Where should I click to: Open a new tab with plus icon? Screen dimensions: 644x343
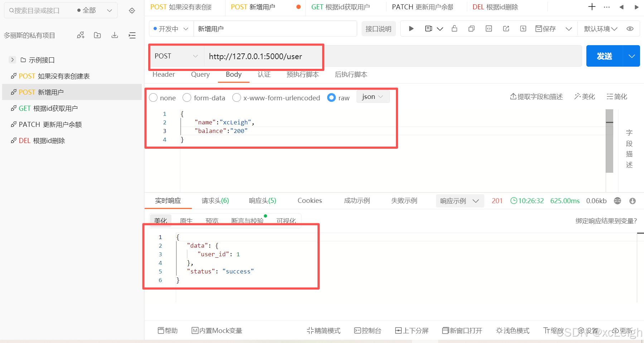(x=592, y=7)
